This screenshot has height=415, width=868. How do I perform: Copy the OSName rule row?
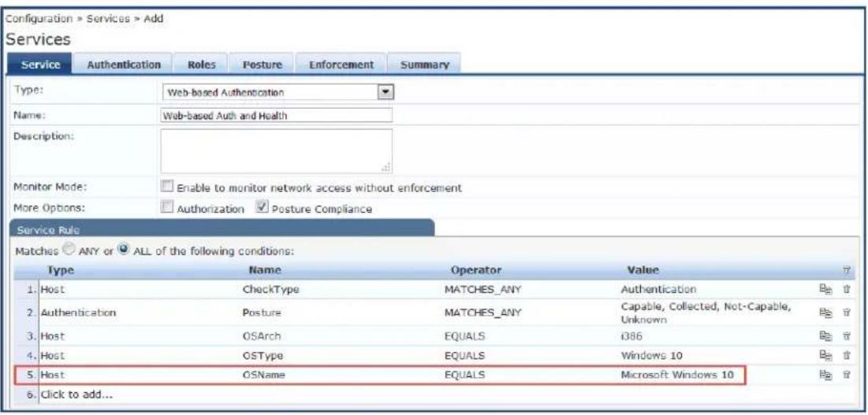point(824,375)
